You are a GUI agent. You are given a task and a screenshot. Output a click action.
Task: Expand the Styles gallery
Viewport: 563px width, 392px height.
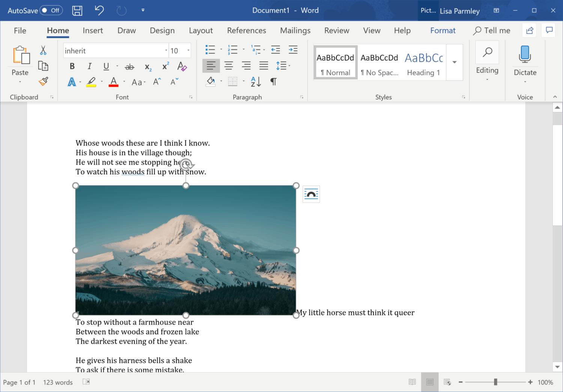click(455, 63)
